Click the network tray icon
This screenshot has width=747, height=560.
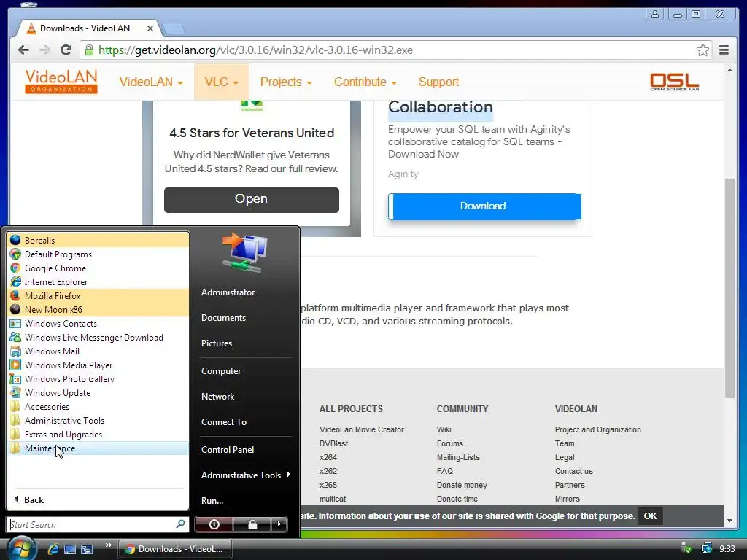706,548
